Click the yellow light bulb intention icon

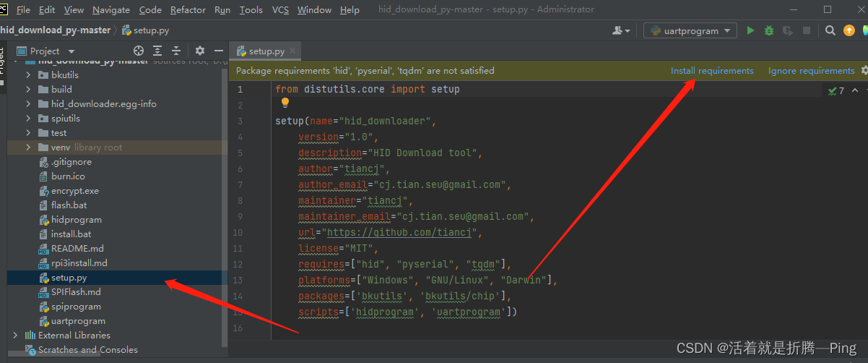pos(285,103)
